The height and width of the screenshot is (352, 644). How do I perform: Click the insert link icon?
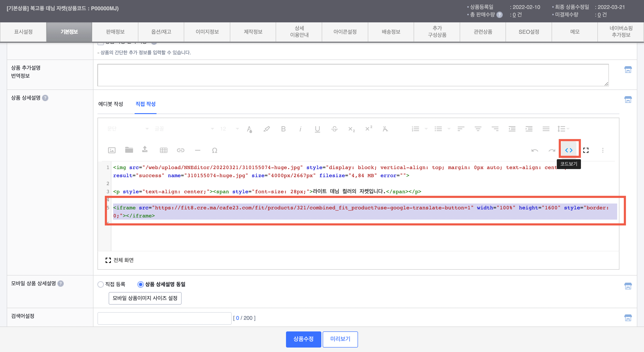(180, 150)
